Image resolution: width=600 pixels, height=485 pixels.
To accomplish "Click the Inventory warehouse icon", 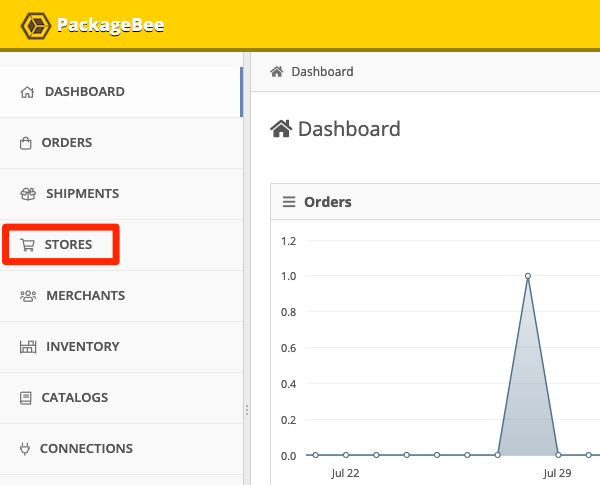I will pos(28,347).
